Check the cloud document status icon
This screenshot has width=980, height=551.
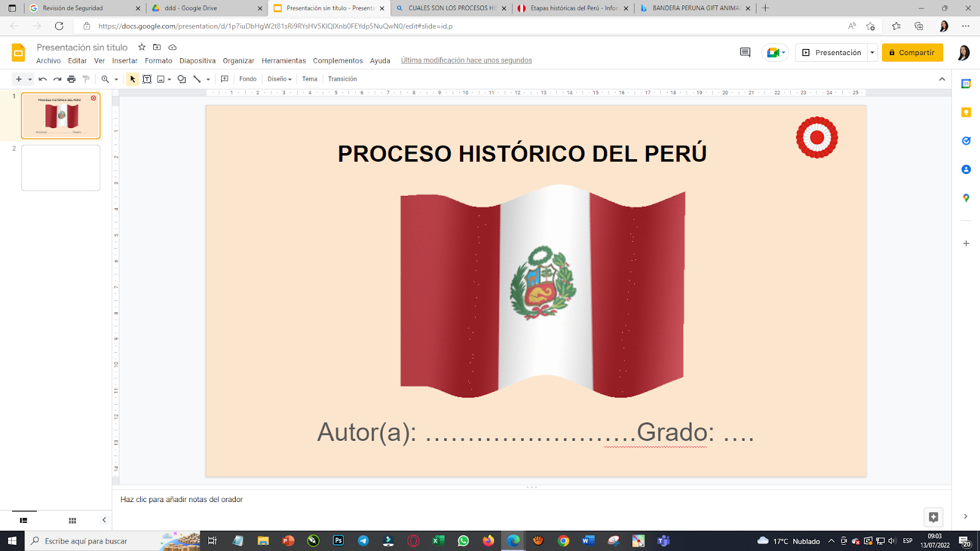coord(173,47)
